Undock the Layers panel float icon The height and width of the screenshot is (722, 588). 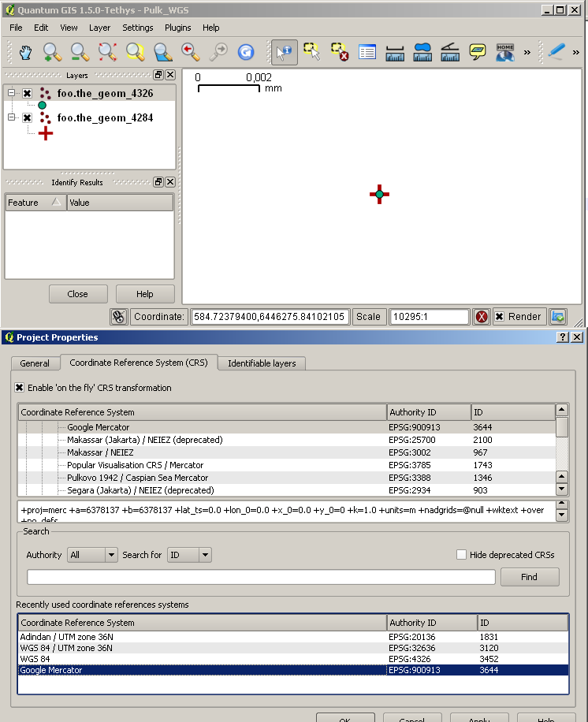158,75
